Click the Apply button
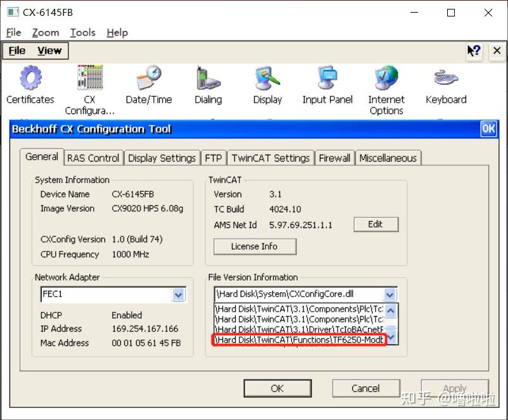 pyautogui.click(x=455, y=388)
